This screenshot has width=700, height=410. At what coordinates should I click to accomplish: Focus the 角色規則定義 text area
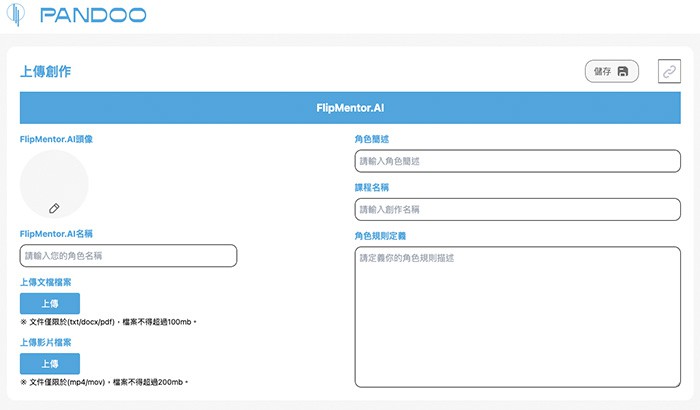(517, 317)
